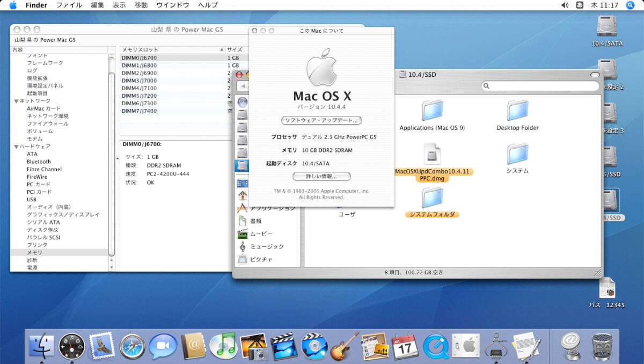Open TextEdit from the Dock
The image size is (644, 364).
(x=526, y=346)
